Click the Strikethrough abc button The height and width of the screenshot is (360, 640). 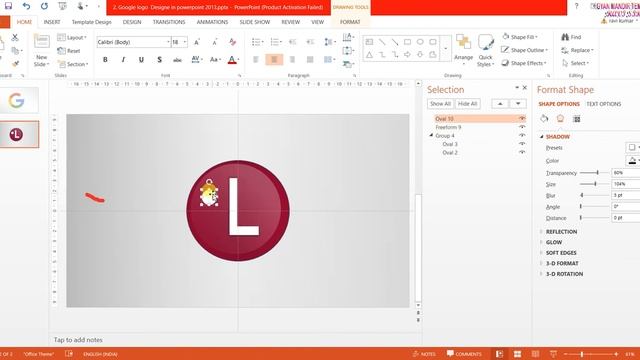(x=177, y=60)
